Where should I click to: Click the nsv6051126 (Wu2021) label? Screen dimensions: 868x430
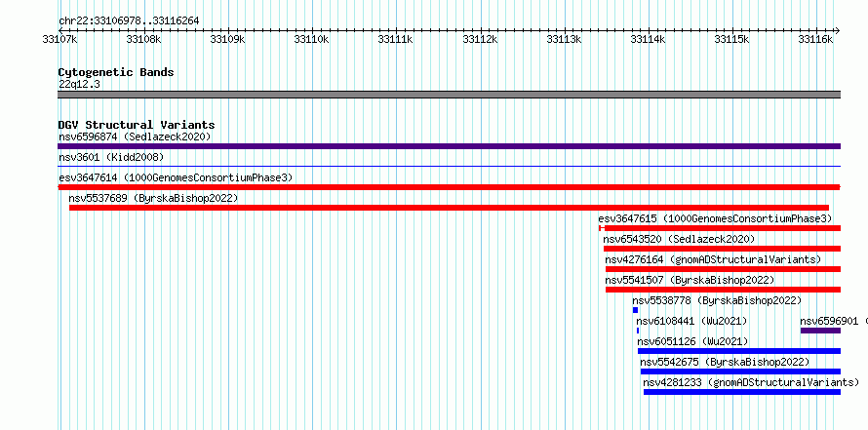(692, 341)
